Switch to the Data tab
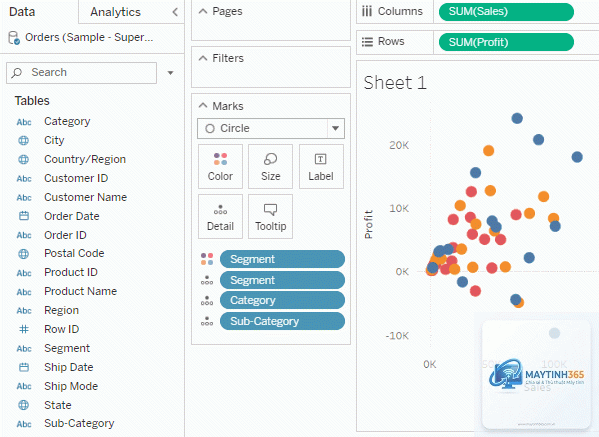The height and width of the screenshot is (437, 599). click(x=22, y=12)
